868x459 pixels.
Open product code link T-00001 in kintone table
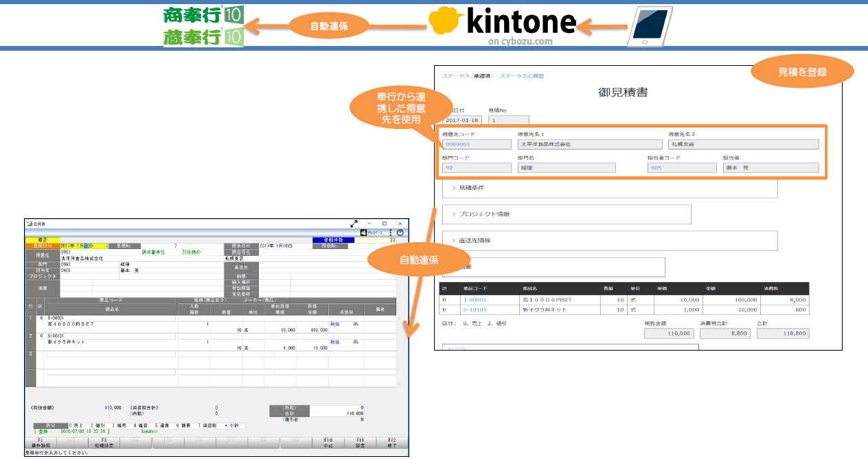click(475, 300)
